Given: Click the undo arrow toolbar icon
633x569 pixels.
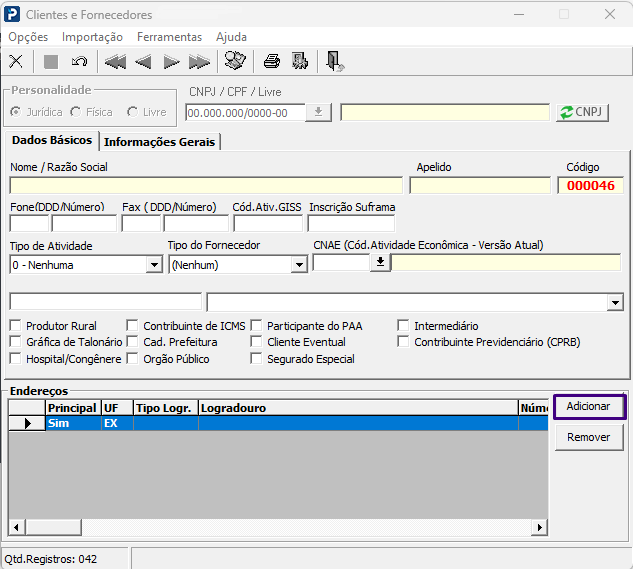Looking at the screenshot, I should pos(79,61).
